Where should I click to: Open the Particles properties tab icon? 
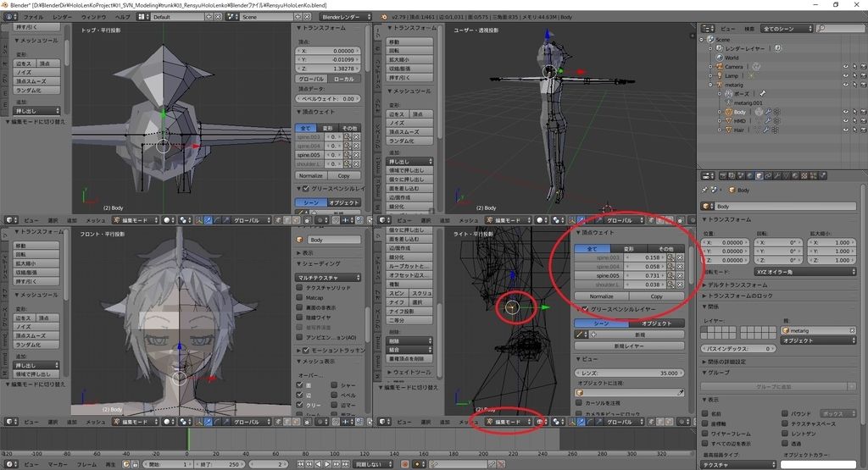click(x=813, y=176)
